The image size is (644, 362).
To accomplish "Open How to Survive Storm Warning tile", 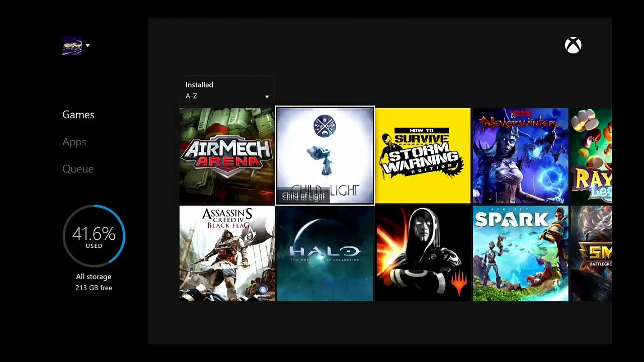I will point(423,155).
